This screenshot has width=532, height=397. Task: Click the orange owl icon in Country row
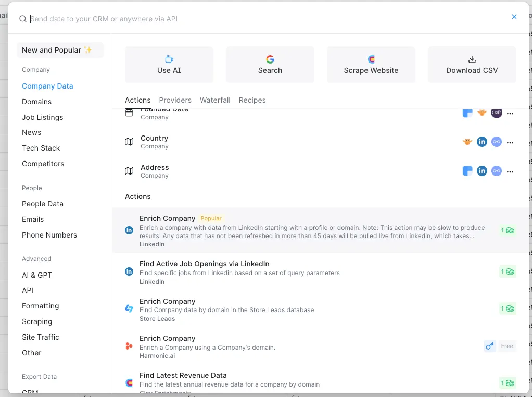467,142
